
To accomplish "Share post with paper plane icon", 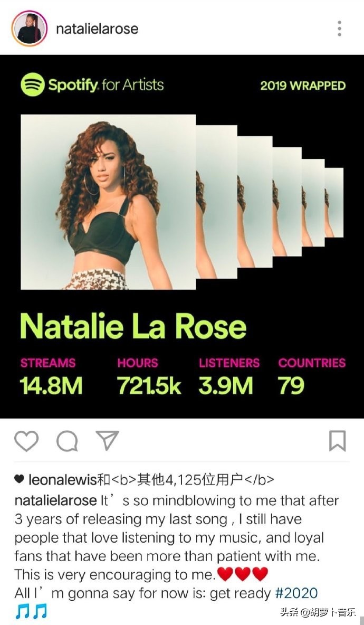I will 107,440.
